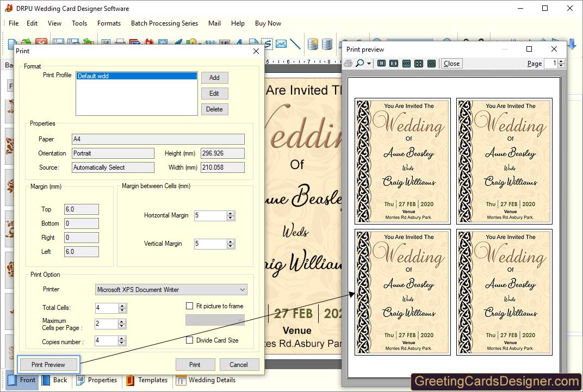Viewport: 583px width, 392px height.
Task: Increase Horizontal Margin with up arrow
Action: 231,213
